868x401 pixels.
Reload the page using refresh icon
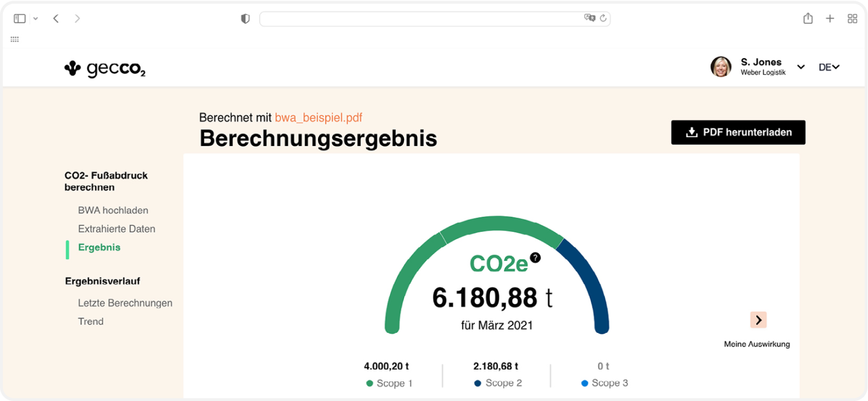pos(603,18)
